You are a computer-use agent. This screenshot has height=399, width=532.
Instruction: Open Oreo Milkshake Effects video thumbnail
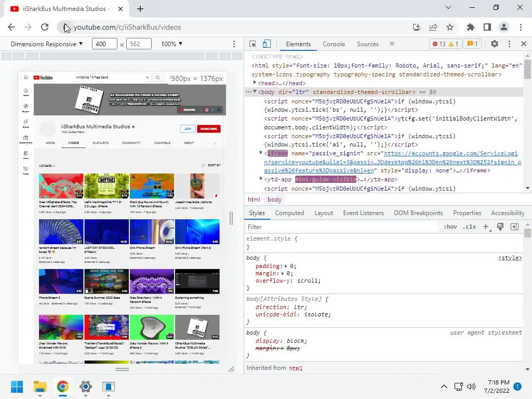point(61,186)
